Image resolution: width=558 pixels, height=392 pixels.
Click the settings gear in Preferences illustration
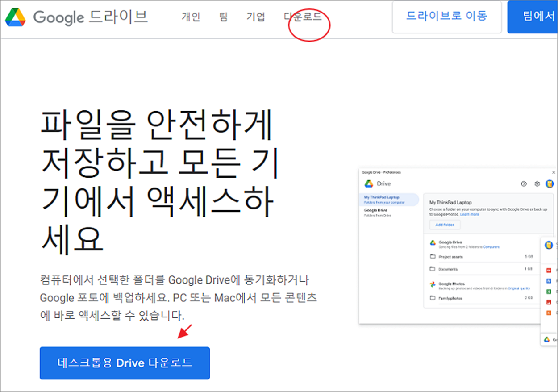(x=537, y=183)
